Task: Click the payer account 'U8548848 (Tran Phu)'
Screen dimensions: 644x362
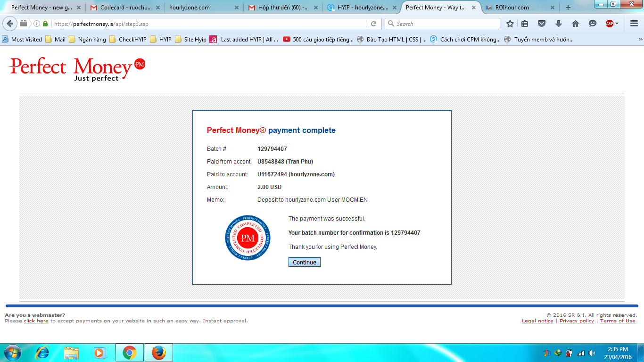Action: click(285, 162)
